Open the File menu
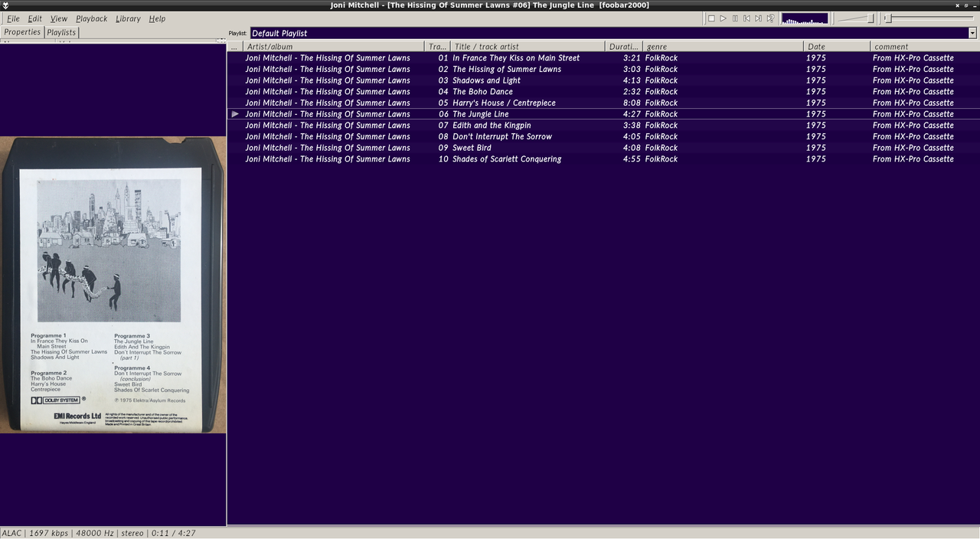 click(14, 18)
